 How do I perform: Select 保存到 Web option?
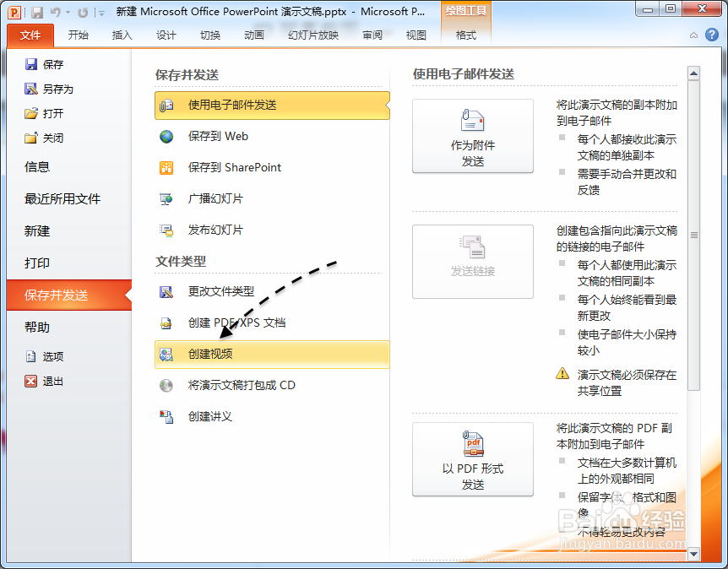272,137
